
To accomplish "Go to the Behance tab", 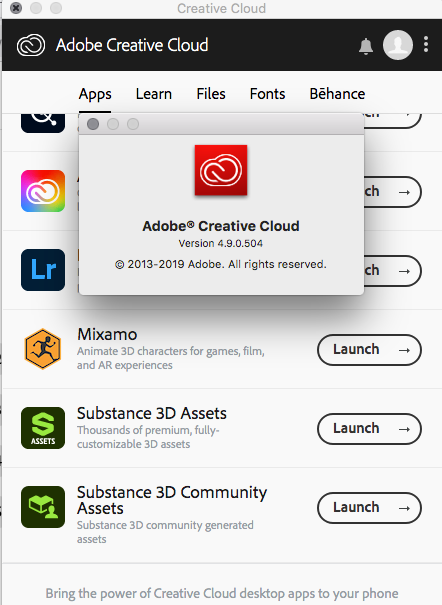I will pyautogui.click(x=337, y=94).
